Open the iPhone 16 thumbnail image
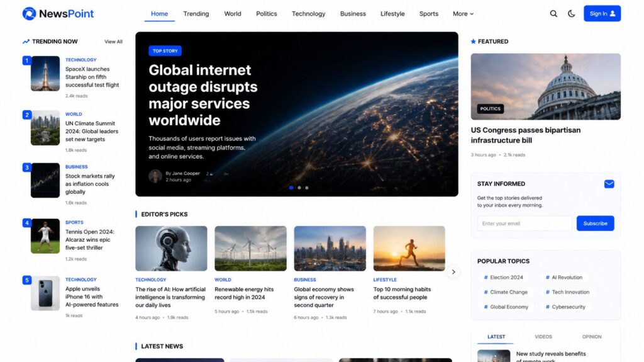Viewport: 644px width, 362px height. point(45,293)
